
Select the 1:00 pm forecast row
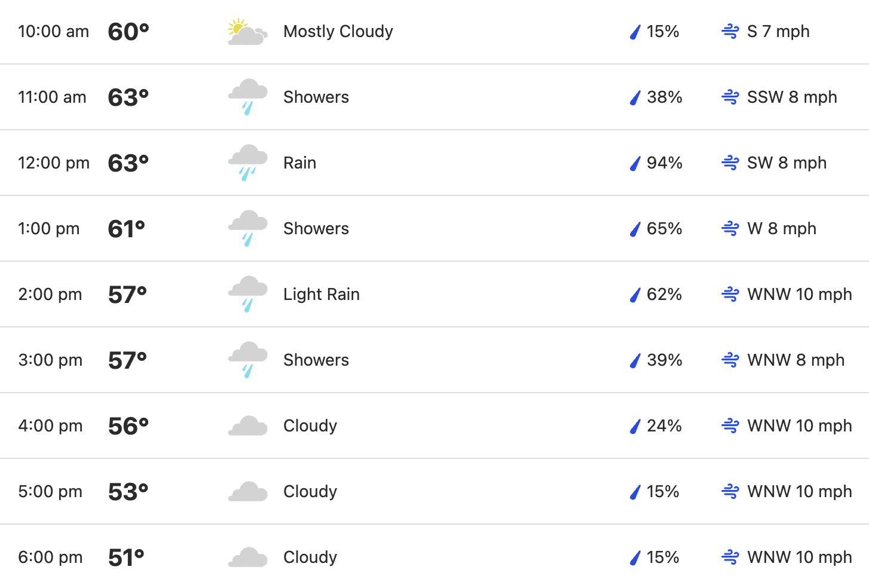pos(434,228)
